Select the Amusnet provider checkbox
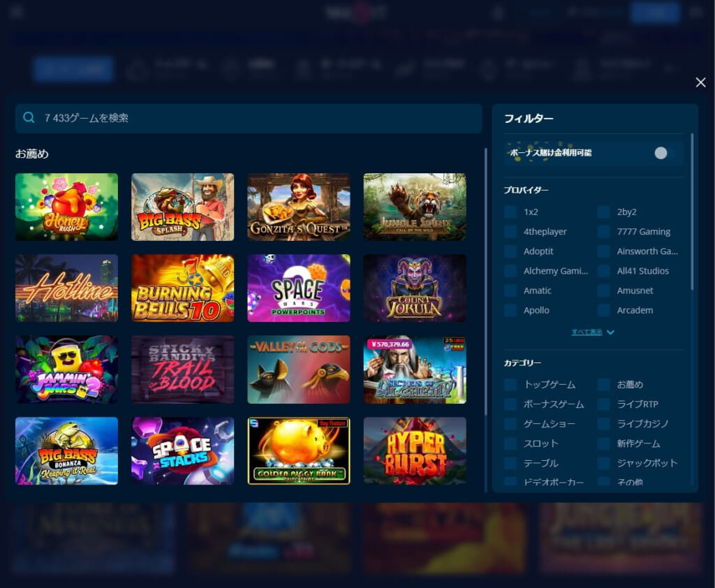Screen dimensions: 715x588 pos(604,291)
